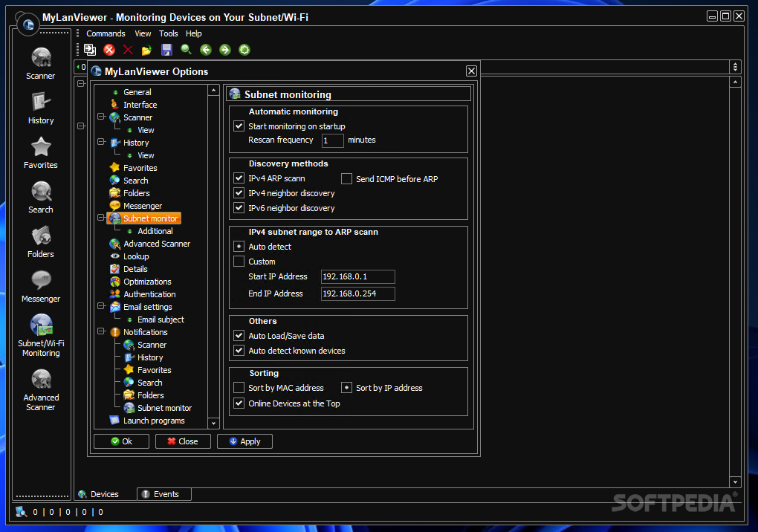Collapse the Notifications tree node
Image resolution: width=758 pixels, height=532 pixels.
click(101, 331)
